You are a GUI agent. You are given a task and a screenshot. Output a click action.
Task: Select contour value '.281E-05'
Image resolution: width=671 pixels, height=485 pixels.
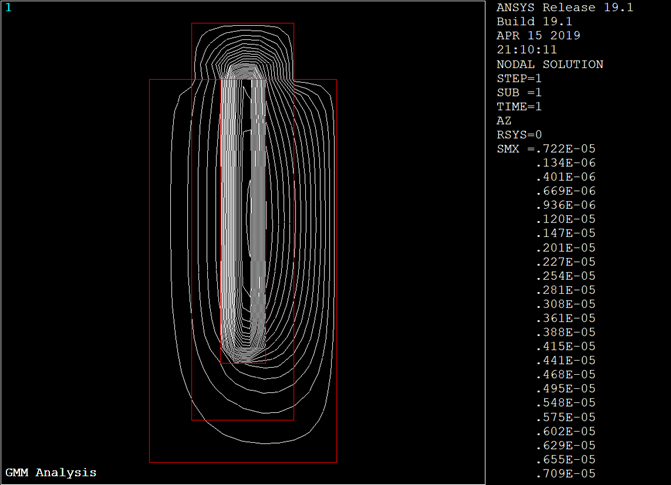pyautogui.click(x=566, y=290)
